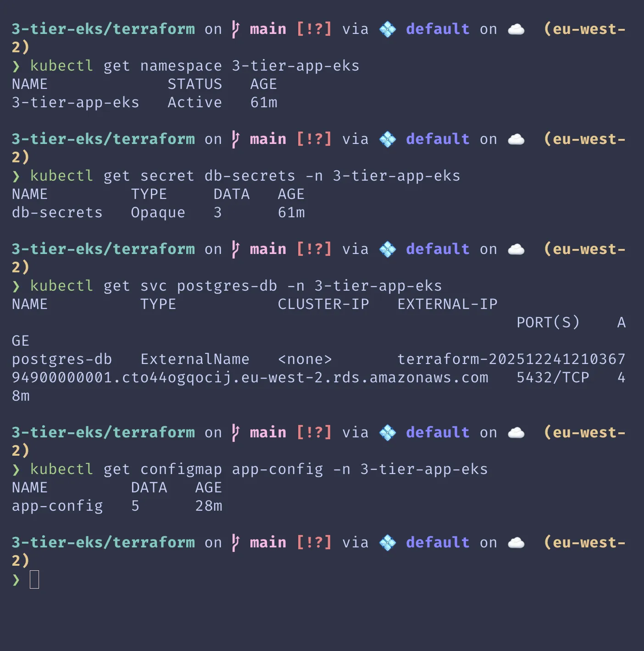Click the <none> cluster IP value
This screenshot has width=644, height=651.
pyautogui.click(x=305, y=359)
